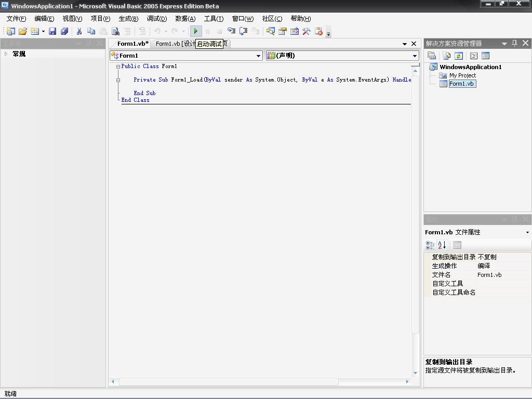
Task: Click the 生成操作 property row
Action: (x=478, y=265)
